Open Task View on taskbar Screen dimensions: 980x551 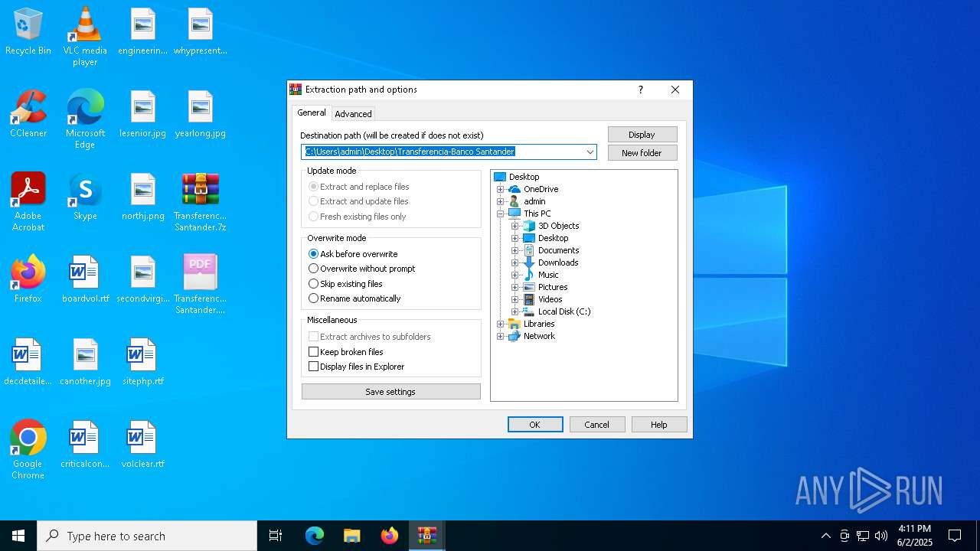276,536
